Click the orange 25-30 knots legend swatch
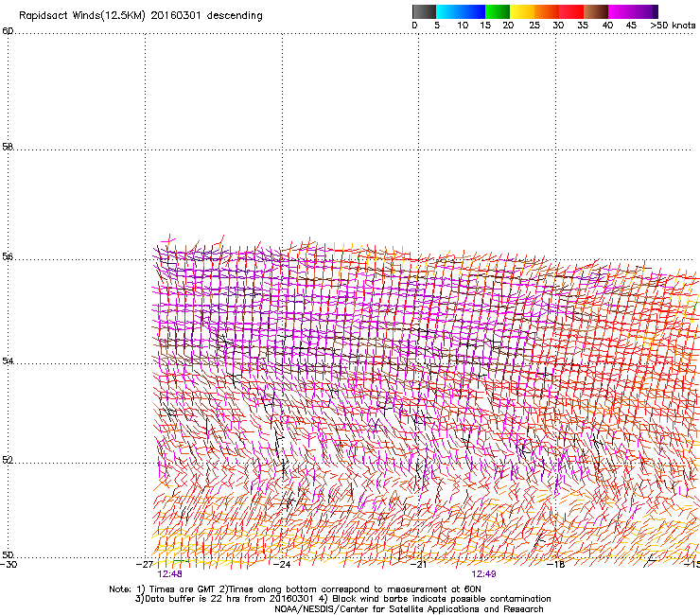Viewport: 700px width, 615px height. point(547,11)
